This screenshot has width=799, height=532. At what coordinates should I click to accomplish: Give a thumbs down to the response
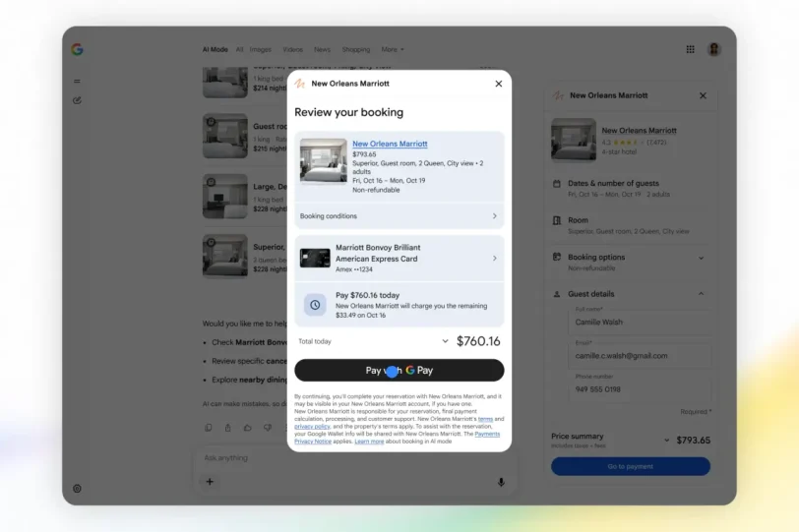[x=268, y=428]
